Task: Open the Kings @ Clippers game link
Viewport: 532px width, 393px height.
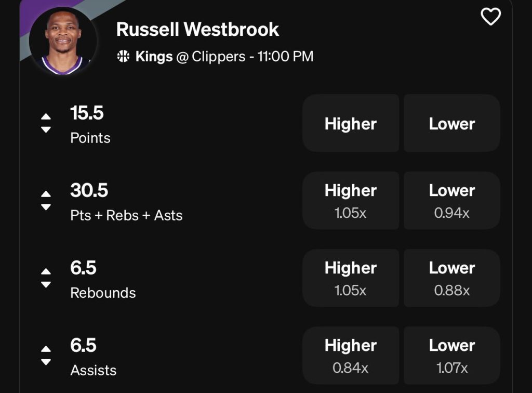Action: point(223,57)
